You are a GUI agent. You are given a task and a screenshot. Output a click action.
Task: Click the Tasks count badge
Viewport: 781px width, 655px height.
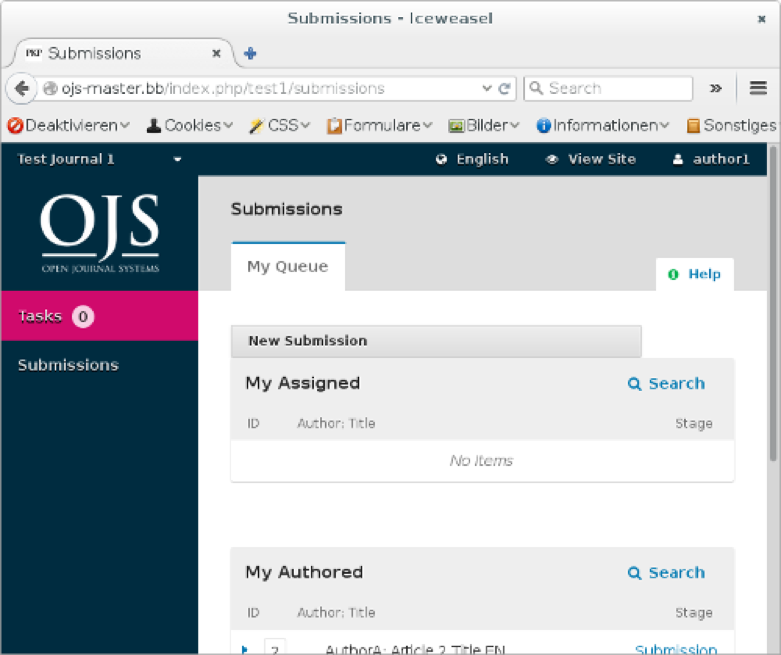pos(83,317)
